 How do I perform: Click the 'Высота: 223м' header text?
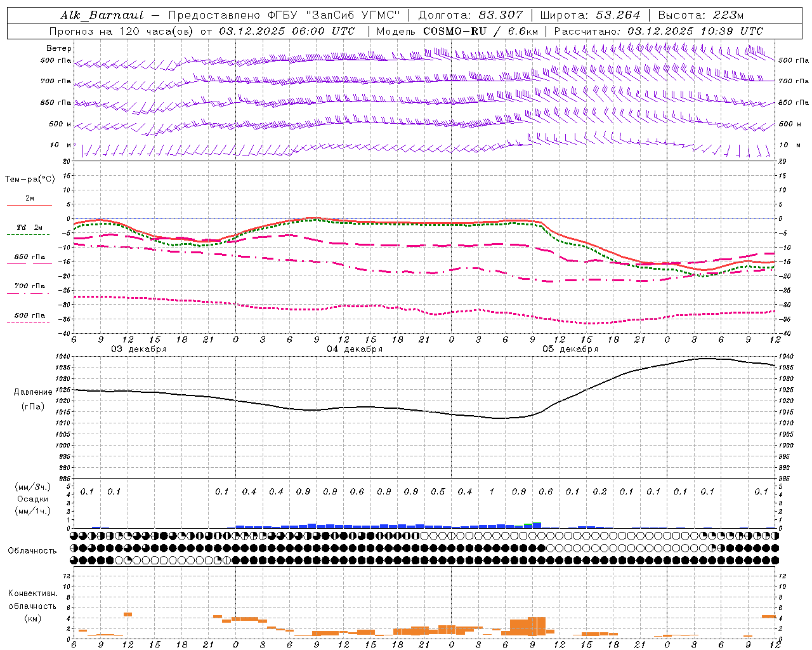(700, 15)
